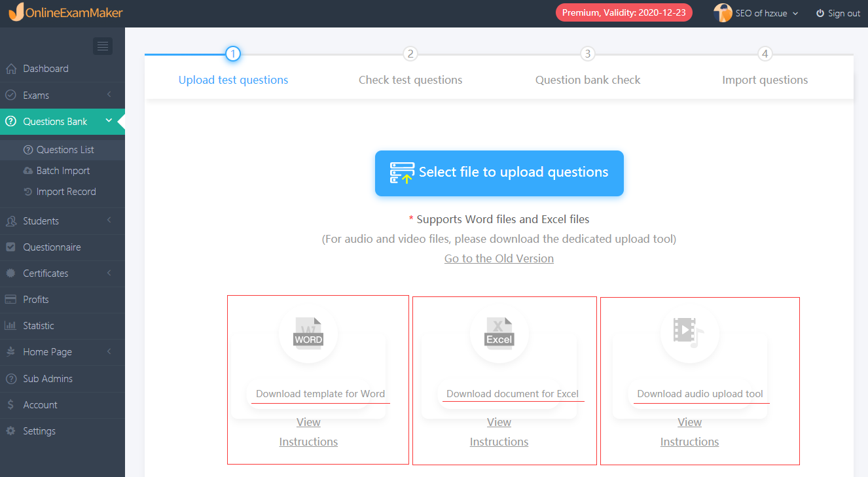Expand the Students menu chevron
The width and height of the screenshot is (868, 477).
109,221
